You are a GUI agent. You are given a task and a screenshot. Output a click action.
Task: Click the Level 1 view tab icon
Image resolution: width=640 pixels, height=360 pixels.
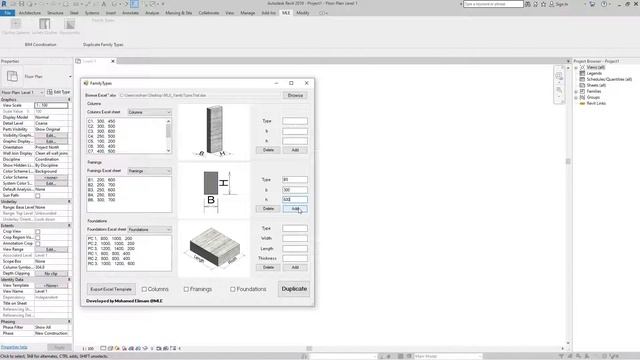(x=78, y=61)
